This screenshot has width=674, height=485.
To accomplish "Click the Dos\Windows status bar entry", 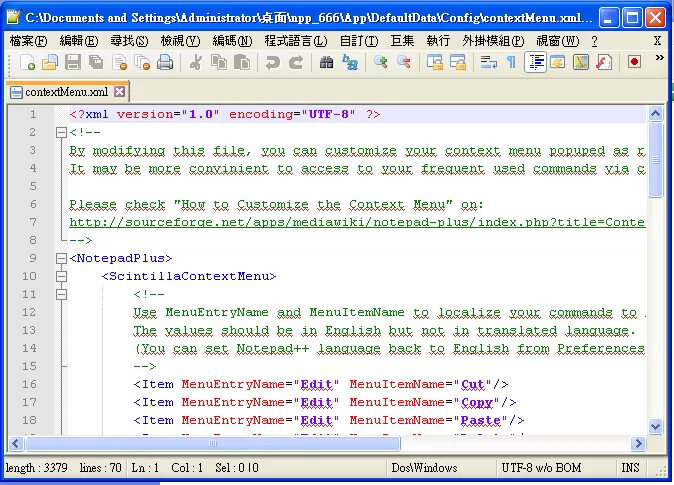I will point(424,467).
